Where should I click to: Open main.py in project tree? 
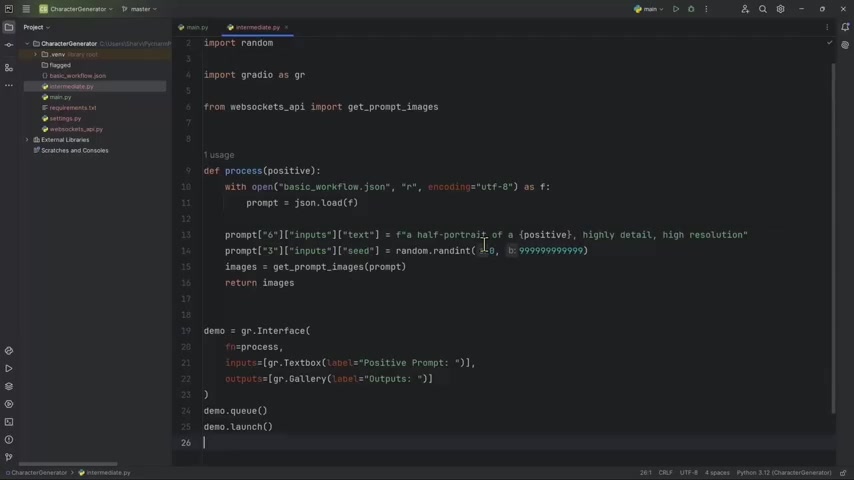point(60,97)
